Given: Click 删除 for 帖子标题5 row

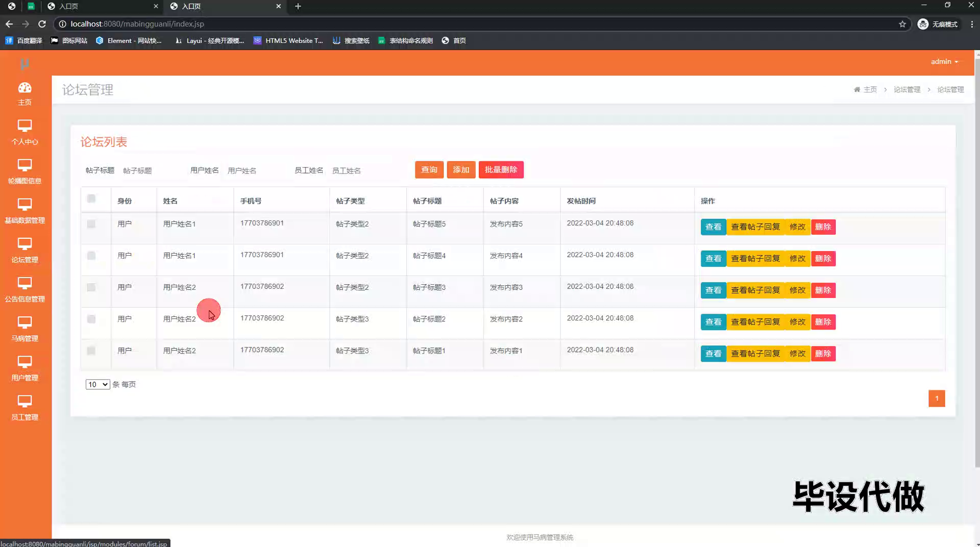Looking at the screenshot, I should coord(823,227).
